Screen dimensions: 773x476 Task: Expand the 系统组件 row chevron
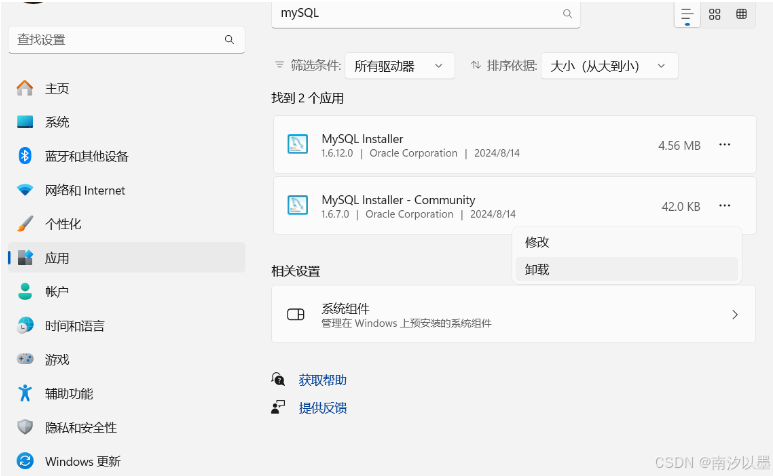(x=735, y=314)
